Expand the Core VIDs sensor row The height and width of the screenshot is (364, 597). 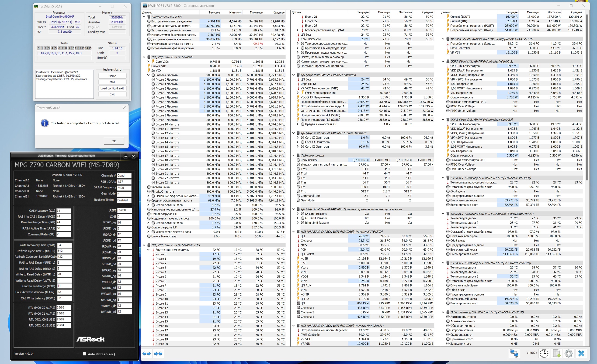148,62
